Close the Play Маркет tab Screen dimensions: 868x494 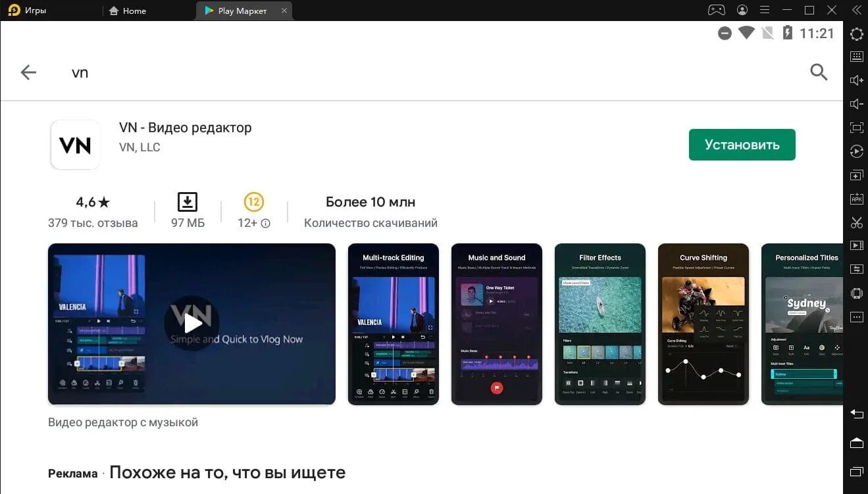[284, 11]
